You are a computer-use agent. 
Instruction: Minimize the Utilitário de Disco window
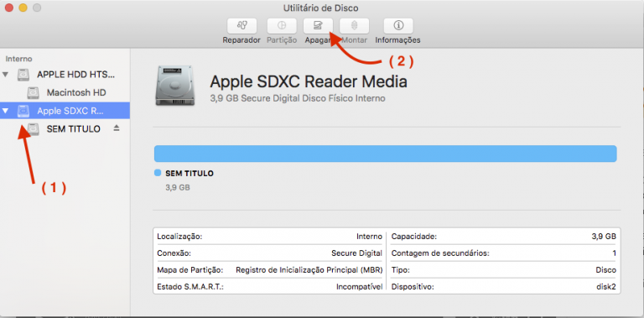point(23,8)
